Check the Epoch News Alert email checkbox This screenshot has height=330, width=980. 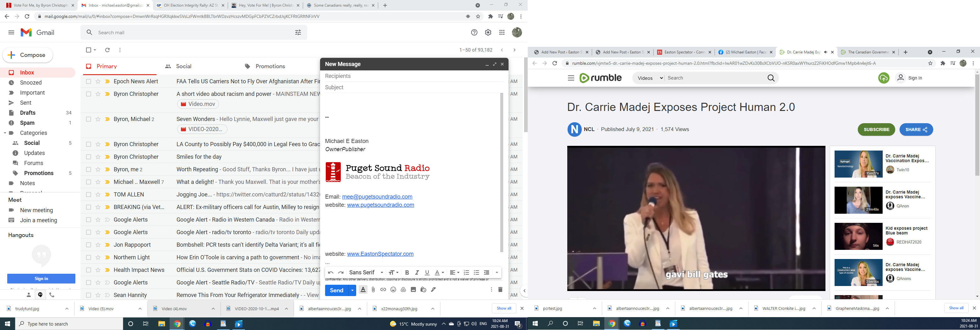[89, 81]
